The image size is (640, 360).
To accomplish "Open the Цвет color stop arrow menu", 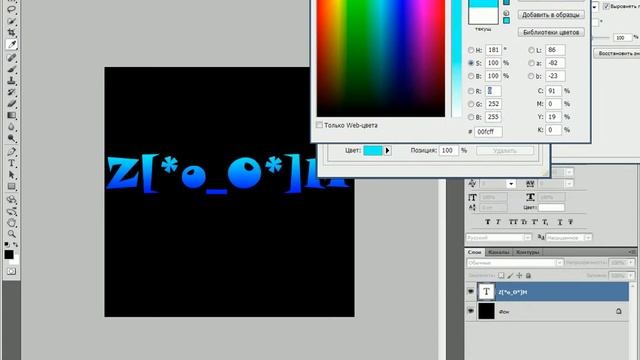I will (x=387, y=150).
